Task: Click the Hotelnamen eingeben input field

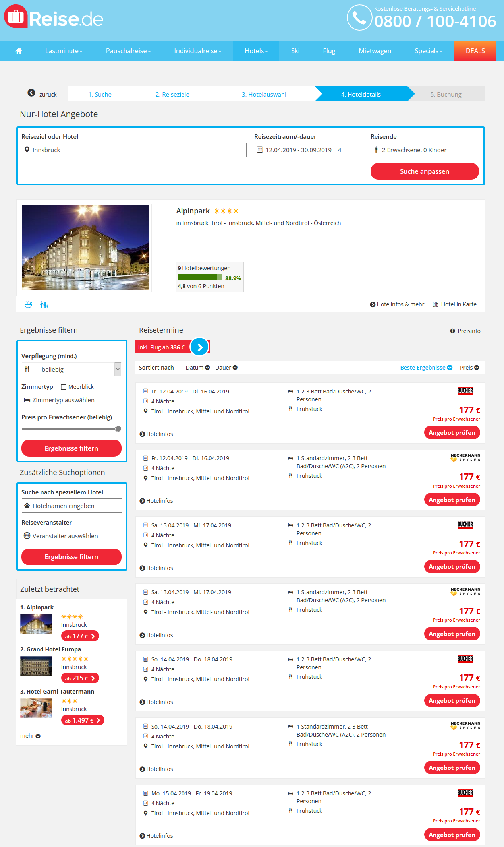Action: [71, 506]
